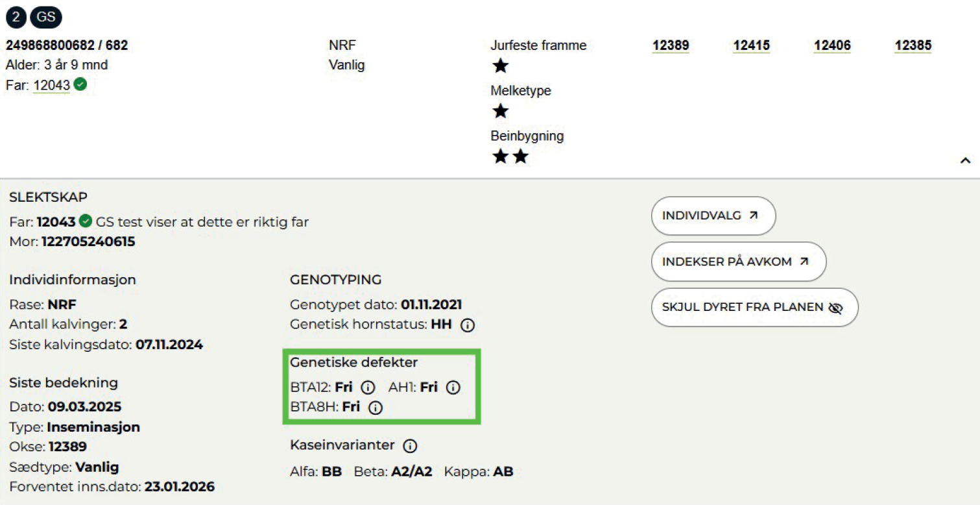Hide animal from plan with SKJUL DYRET button
980x505 pixels.
754,308
